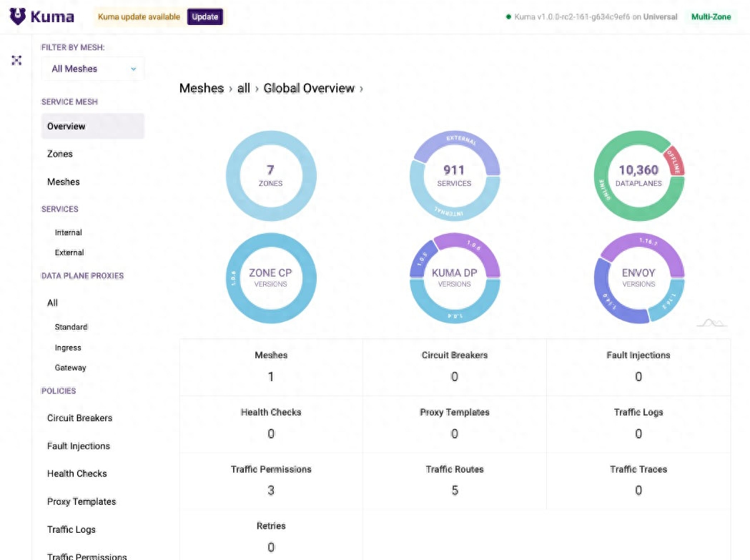
Task: Click the SERVICE MESH section heading
Action: [69, 102]
